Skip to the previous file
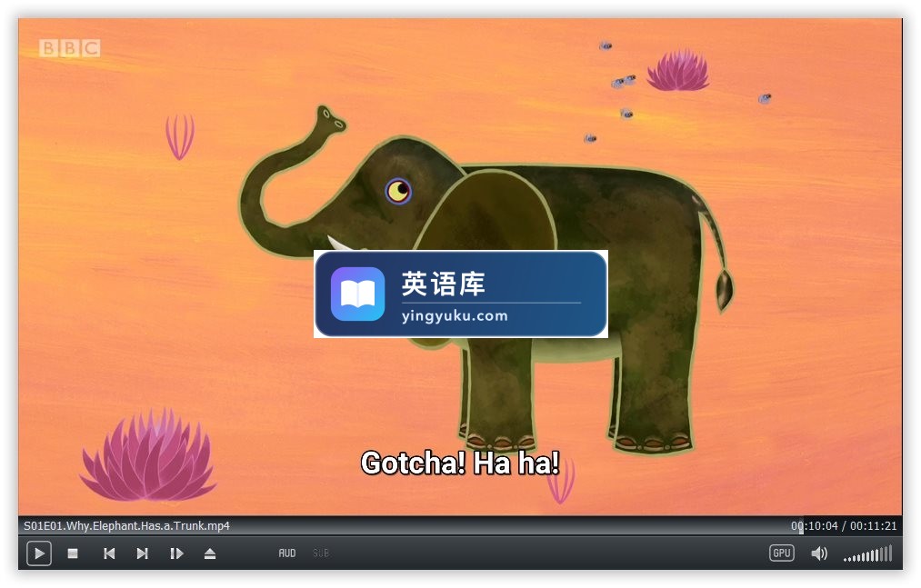The image size is (921, 588). [109, 553]
